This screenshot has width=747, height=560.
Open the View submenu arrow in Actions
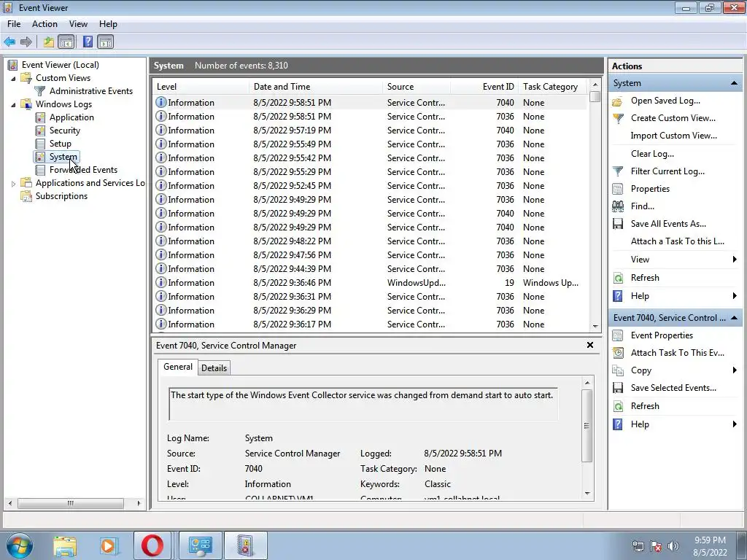735,260
